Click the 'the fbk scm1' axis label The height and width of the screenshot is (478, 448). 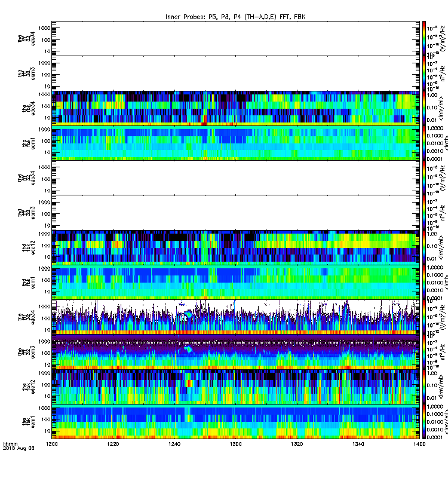tap(29, 422)
